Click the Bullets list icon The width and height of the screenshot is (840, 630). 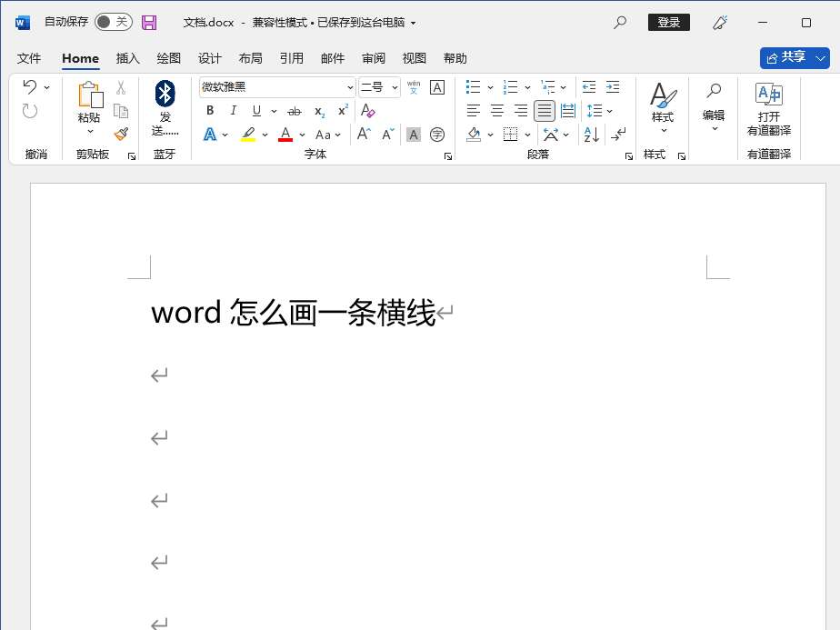click(473, 86)
